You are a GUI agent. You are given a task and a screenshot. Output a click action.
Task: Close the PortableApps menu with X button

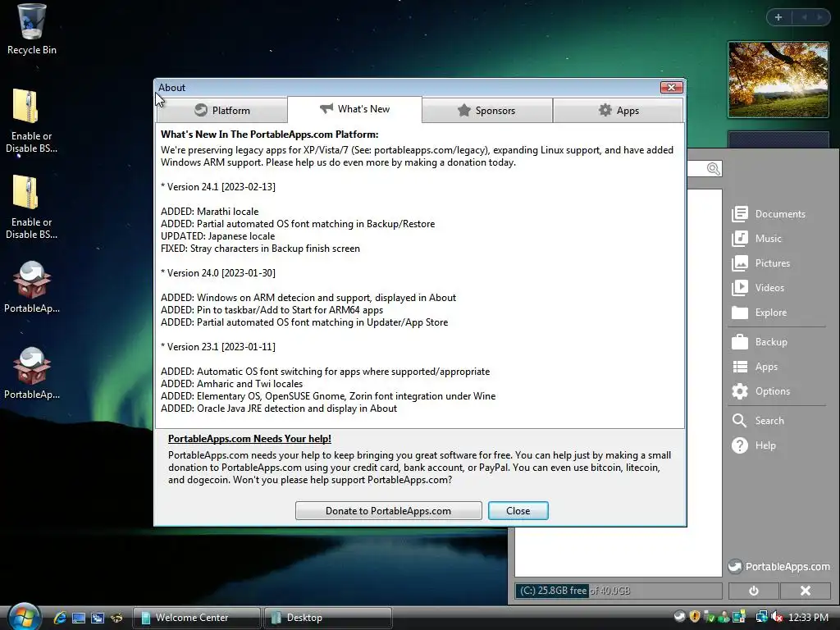[806, 591]
